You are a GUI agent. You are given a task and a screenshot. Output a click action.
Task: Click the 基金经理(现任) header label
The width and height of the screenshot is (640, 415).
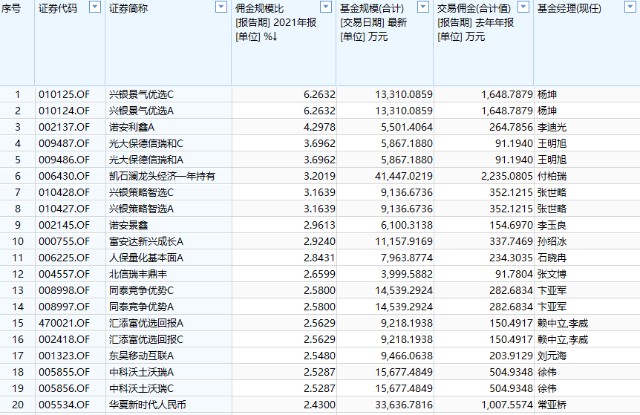(569, 9)
